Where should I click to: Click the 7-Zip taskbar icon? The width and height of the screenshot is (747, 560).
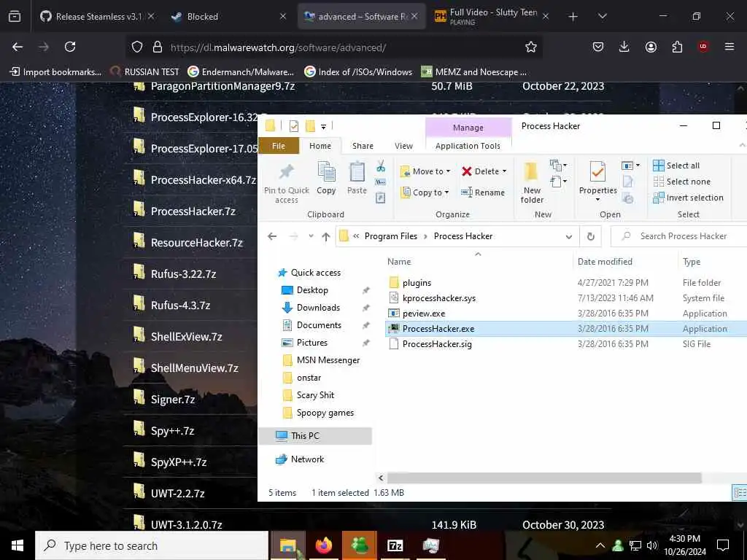[x=395, y=545]
